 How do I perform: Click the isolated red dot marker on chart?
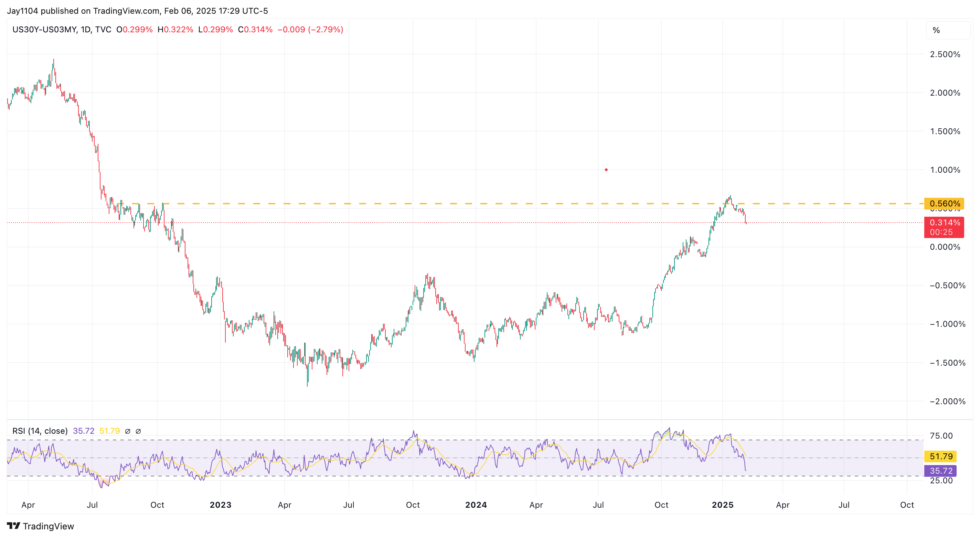click(606, 170)
